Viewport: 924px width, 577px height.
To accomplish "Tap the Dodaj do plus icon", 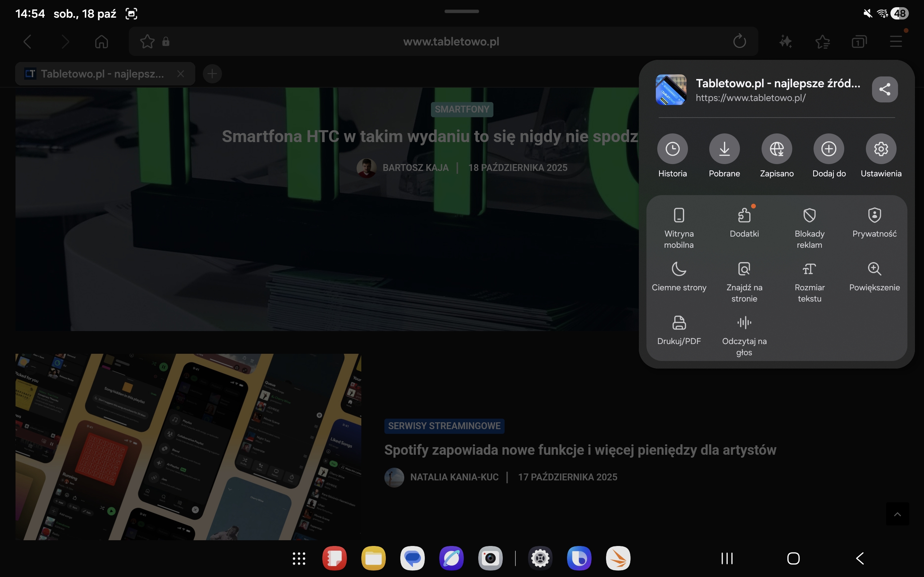I will click(x=829, y=149).
